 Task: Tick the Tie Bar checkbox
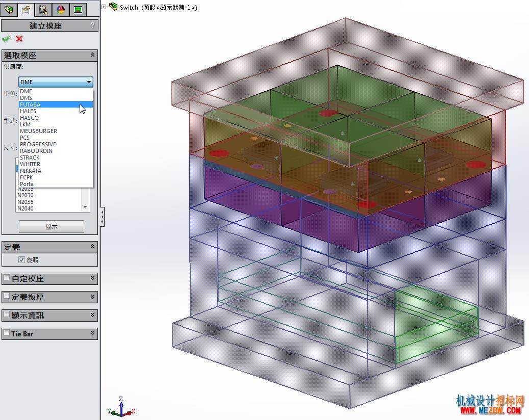(x=7, y=333)
